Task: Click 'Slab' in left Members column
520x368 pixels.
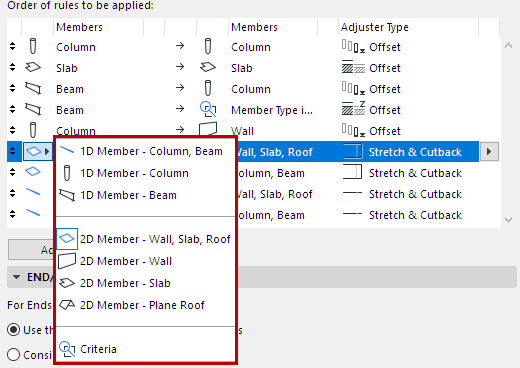Action: pos(67,68)
